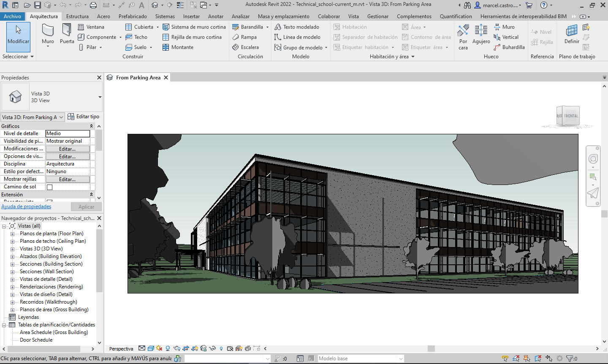Screen dimensions: 608x364
Task: Click the temporary hide/isolate sunglasses icon
Action: click(212, 348)
